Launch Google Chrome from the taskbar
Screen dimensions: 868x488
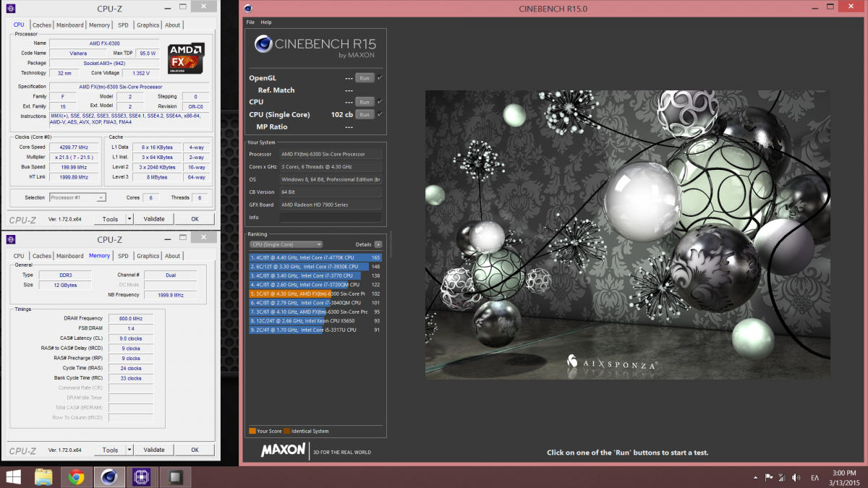75,476
